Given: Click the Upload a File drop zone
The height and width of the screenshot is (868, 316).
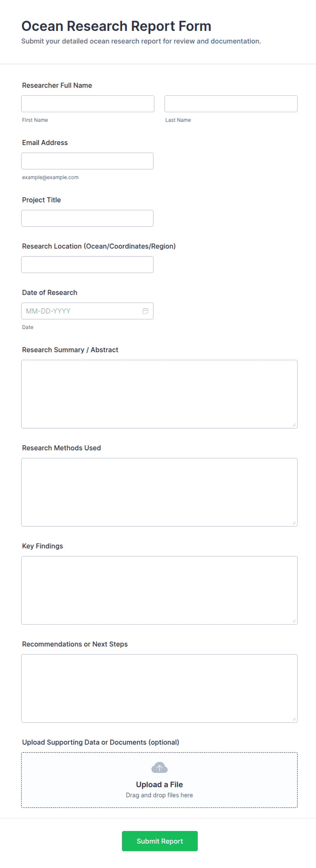Looking at the screenshot, I should pyautogui.click(x=159, y=780).
